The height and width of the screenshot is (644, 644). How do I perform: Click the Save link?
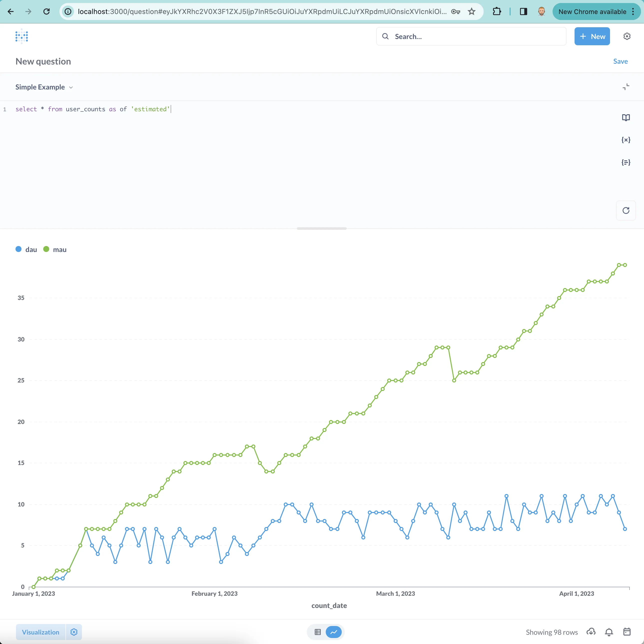pyautogui.click(x=620, y=61)
